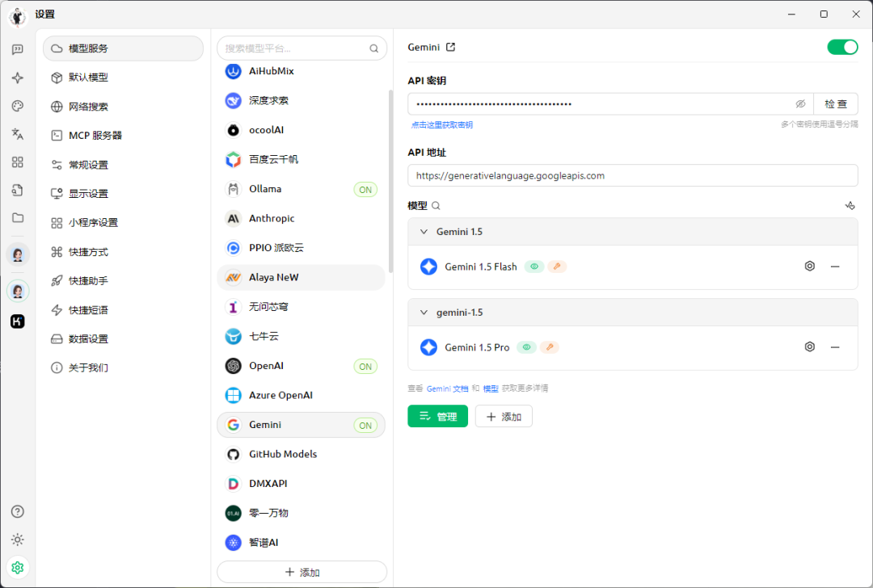Select 模型服务 in settings menu

(123, 48)
